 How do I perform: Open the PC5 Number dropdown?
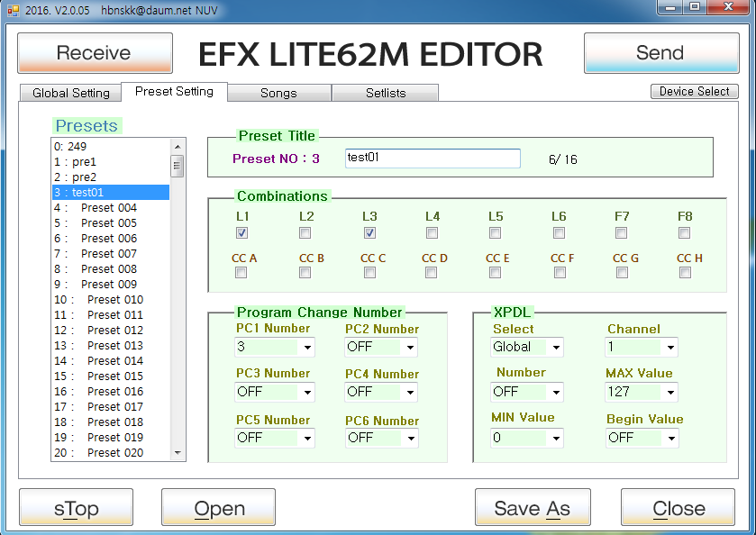click(x=274, y=438)
